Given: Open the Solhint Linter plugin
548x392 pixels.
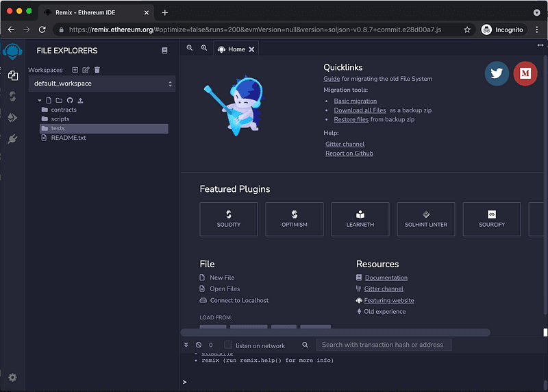Looking at the screenshot, I should point(426,219).
